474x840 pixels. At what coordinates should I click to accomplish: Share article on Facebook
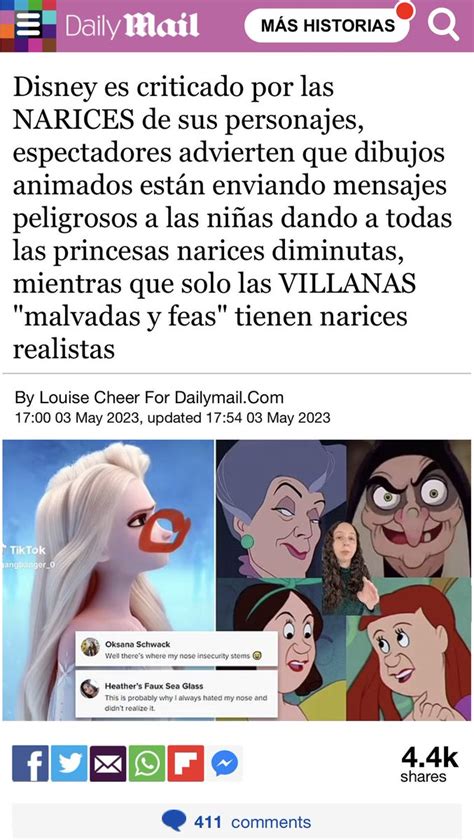click(x=30, y=763)
